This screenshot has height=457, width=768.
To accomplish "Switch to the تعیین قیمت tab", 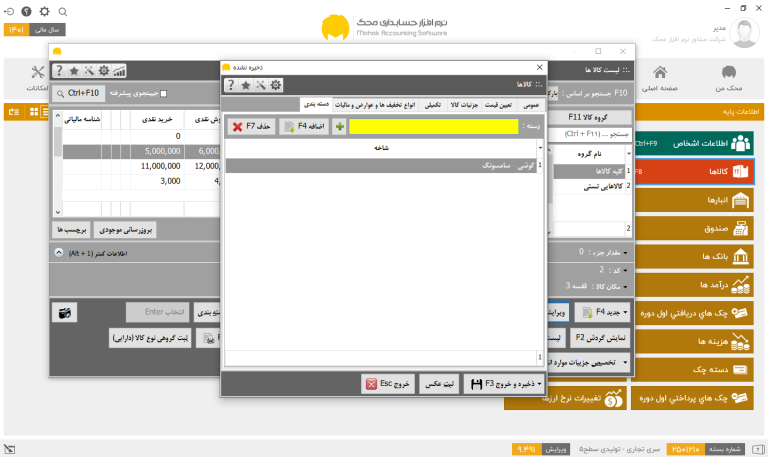I will (x=498, y=105).
